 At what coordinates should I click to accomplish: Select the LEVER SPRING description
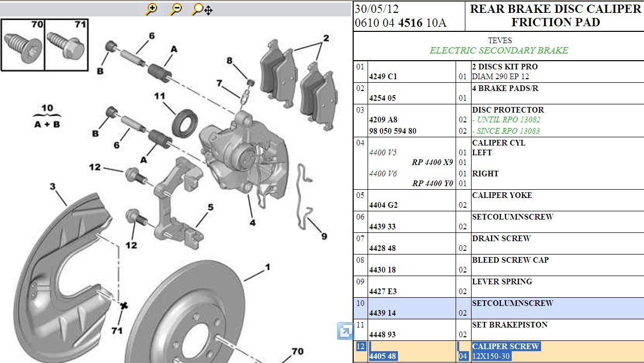tap(502, 282)
